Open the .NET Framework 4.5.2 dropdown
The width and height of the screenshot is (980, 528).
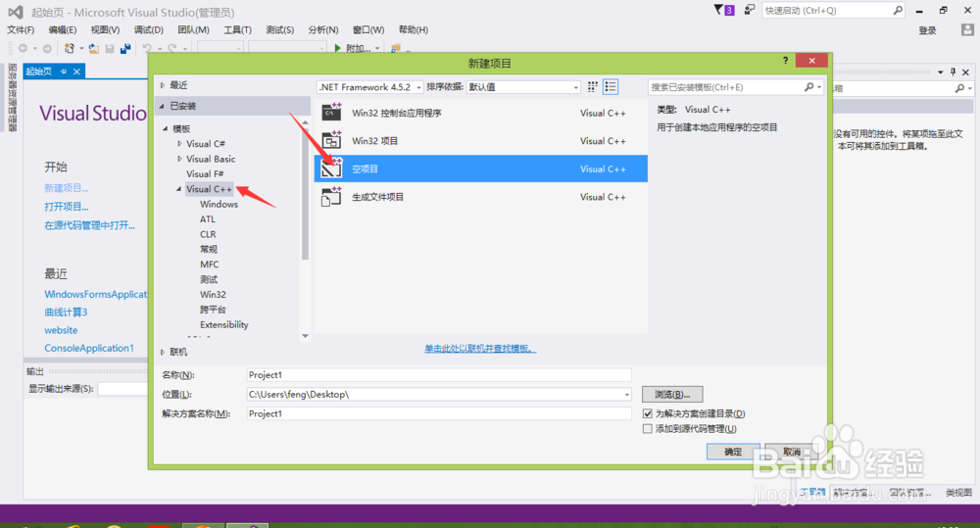[418, 87]
